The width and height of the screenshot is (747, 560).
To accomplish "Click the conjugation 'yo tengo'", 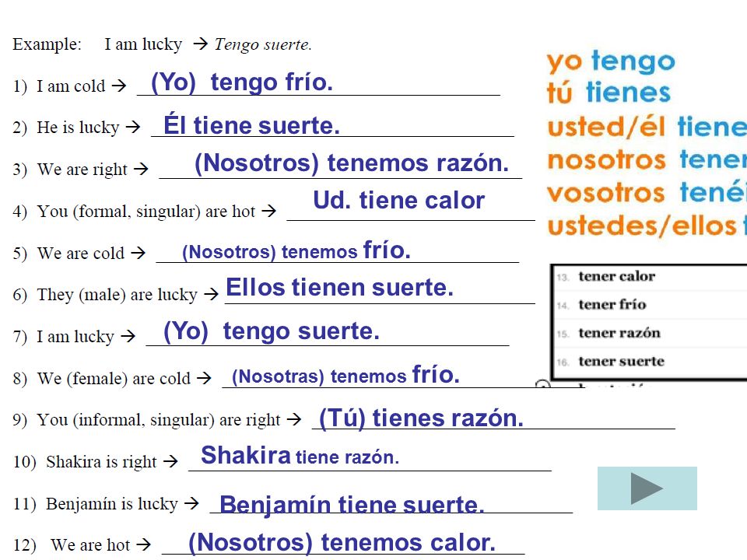I will [611, 62].
